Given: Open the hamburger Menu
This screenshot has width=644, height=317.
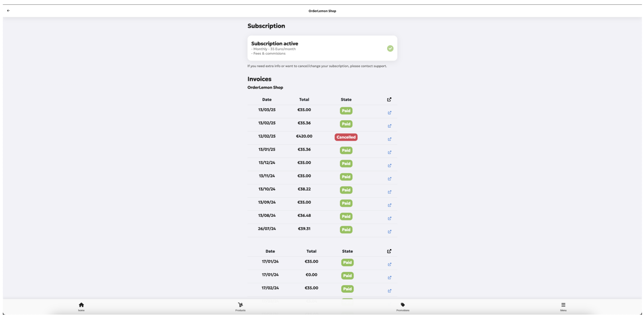Looking at the screenshot, I should click(x=563, y=306).
